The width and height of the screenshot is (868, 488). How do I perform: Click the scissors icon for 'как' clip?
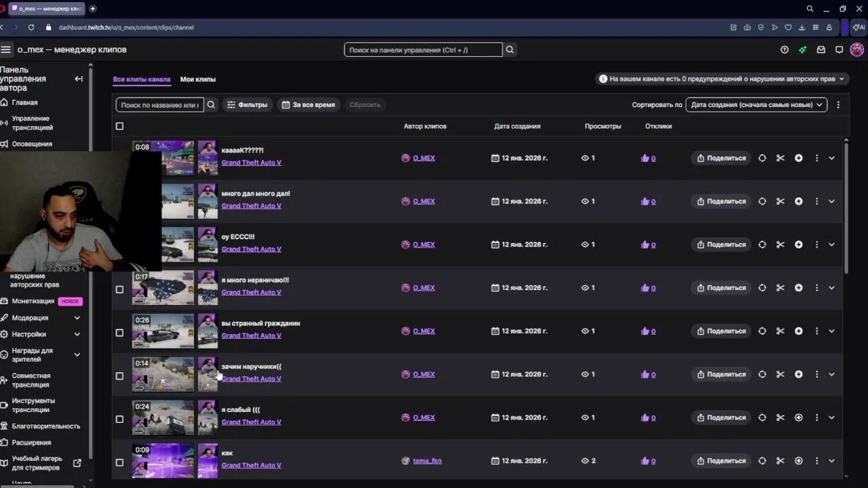pos(781,461)
